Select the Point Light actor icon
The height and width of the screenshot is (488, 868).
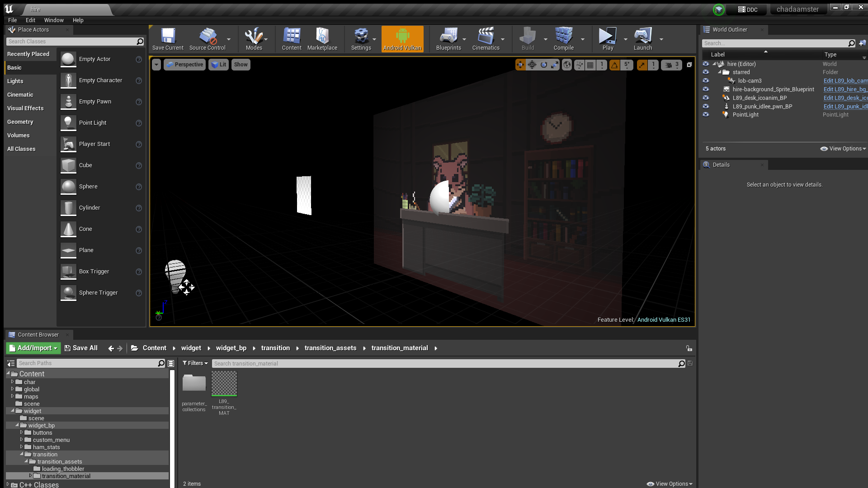coord(68,123)
